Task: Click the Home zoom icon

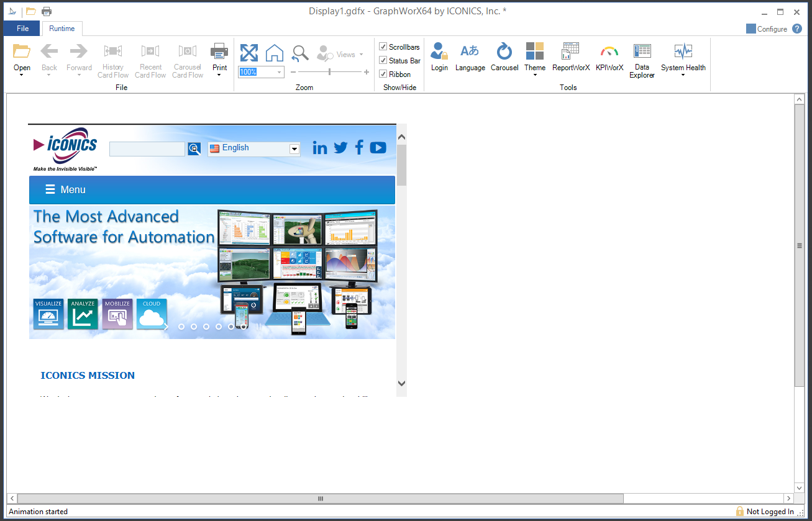Action: [275, 53]
